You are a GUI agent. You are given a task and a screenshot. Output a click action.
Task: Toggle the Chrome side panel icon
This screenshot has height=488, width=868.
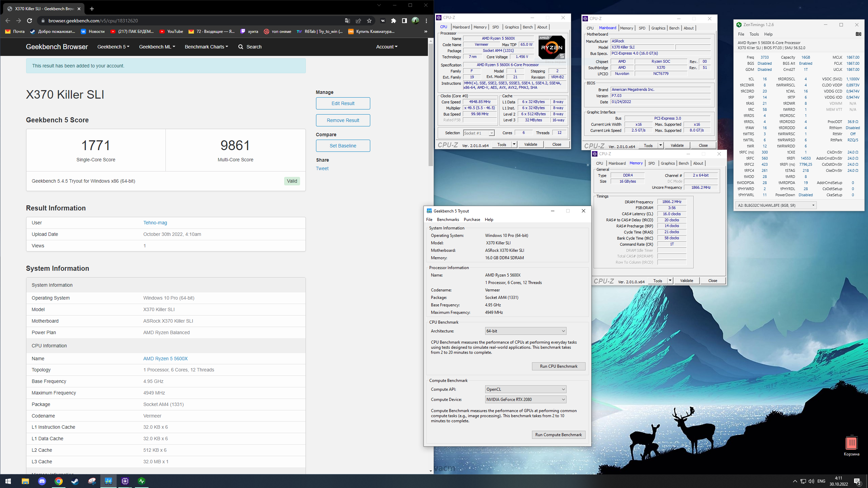tap(405, 21)
